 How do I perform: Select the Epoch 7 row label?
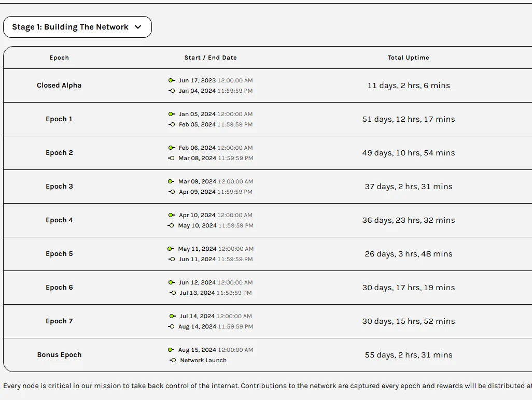click(59, 321)
